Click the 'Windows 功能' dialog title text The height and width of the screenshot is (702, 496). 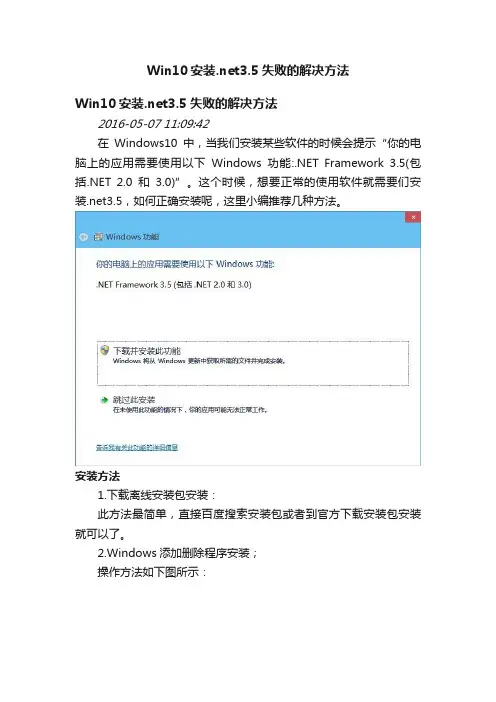(133, 237)
